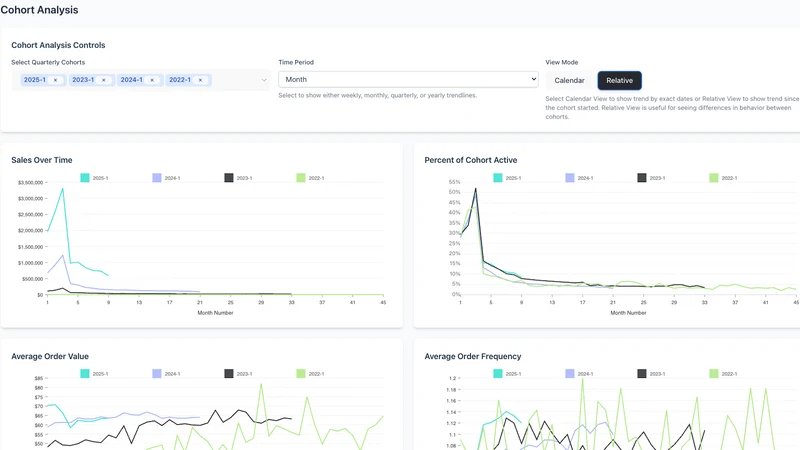
Task: Toggle 2022-1 legend swatch in Average Order Frequency
Action: (x=714, y=373)
